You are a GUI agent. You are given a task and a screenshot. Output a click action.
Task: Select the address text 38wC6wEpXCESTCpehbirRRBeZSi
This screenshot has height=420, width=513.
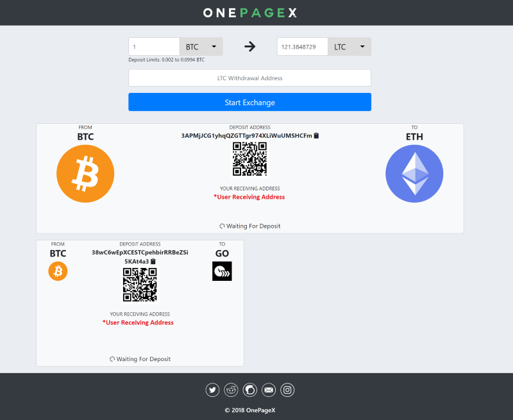pos(140,253)
